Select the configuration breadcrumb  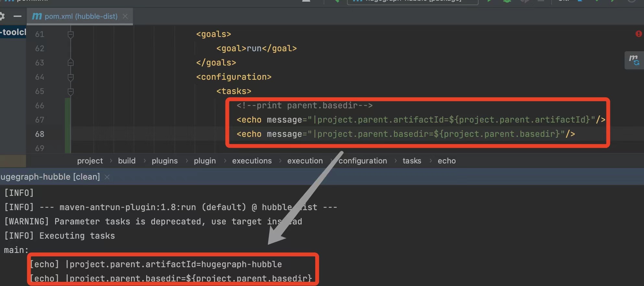point(363,161)
